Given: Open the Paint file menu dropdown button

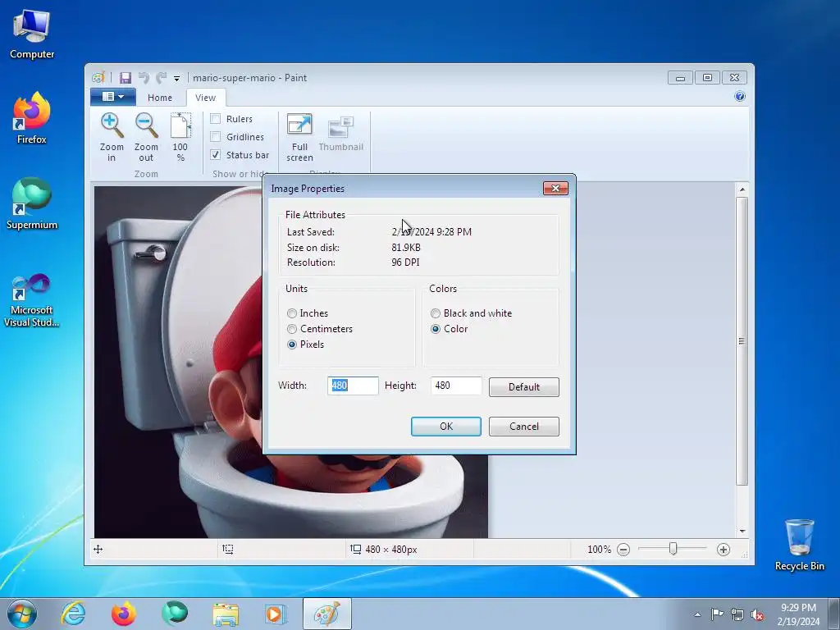Looking at the screenshot, I should coord(112,97).
